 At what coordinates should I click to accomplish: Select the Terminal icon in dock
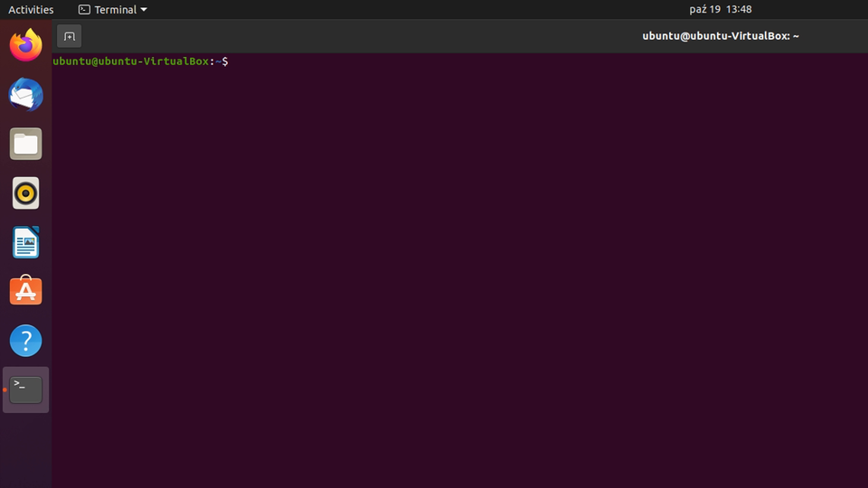click(26, 389)
